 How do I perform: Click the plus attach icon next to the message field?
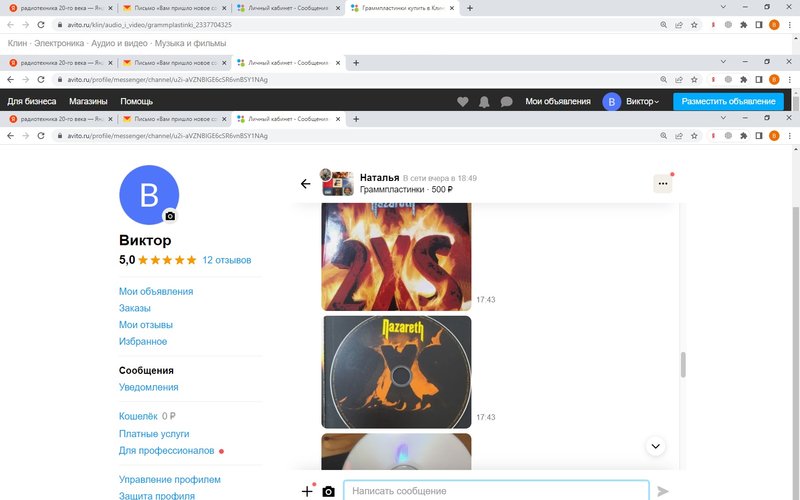[307, 491]
